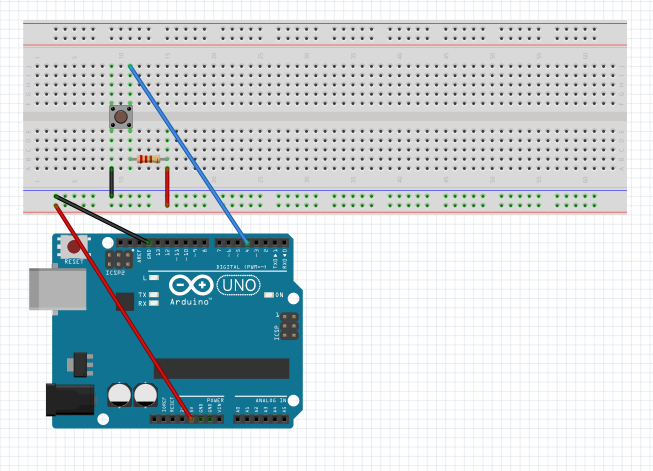Screen dimensions: 653x471
Task: Click the L indicator LED
Action: pyautogui.click(x=154, y=278)
